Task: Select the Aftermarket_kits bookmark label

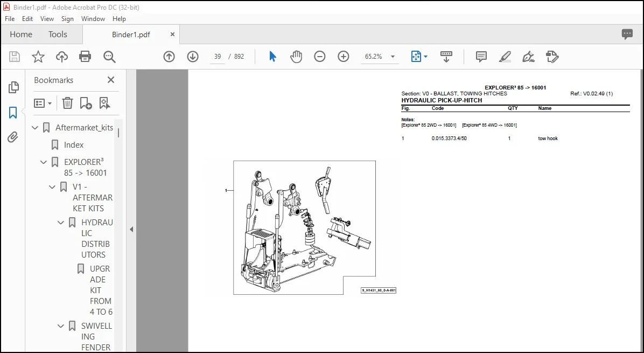Action: (x=84, y=128)
